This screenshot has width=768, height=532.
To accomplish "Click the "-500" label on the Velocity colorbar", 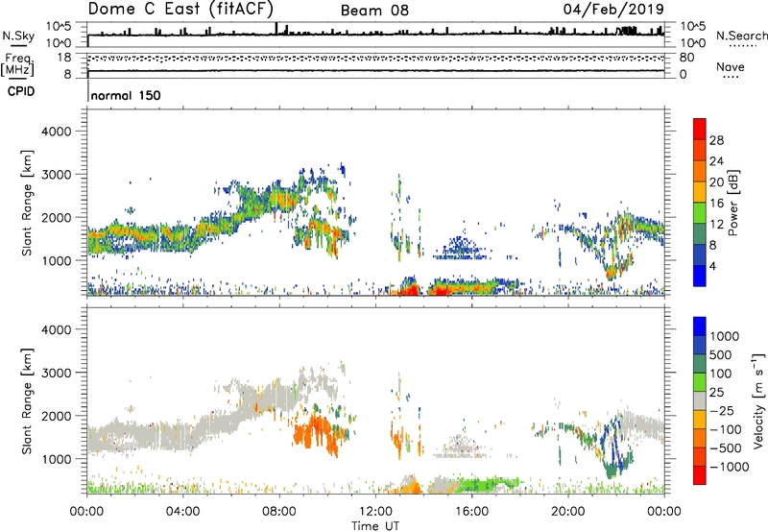I will (726, 448).
